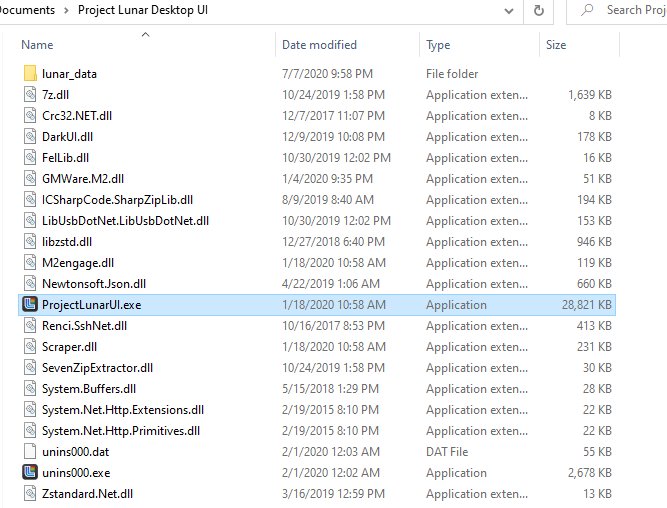Click the libzstd.dll file icon
This screenshot has width=667, height=508.
point(30,241)
